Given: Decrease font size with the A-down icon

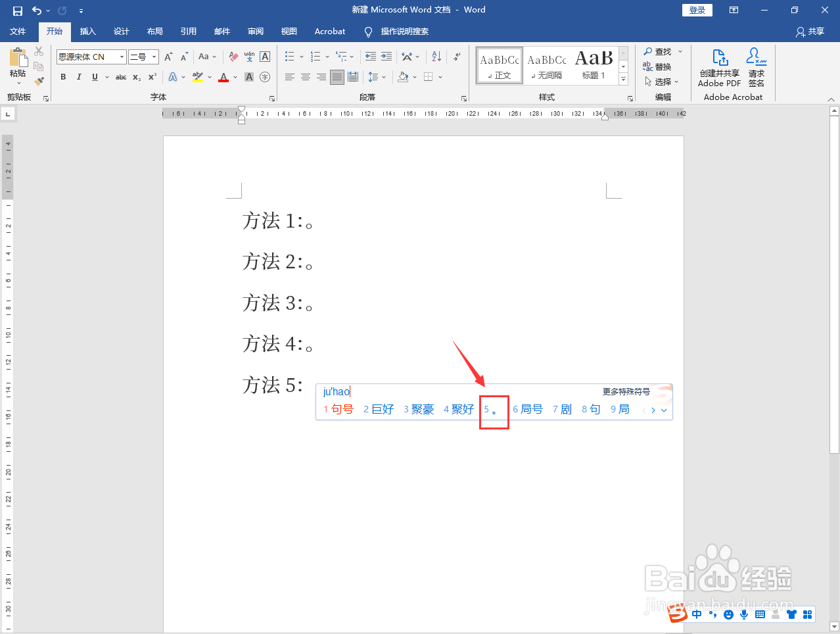Looking at the screenshot, I should [184, 57].
